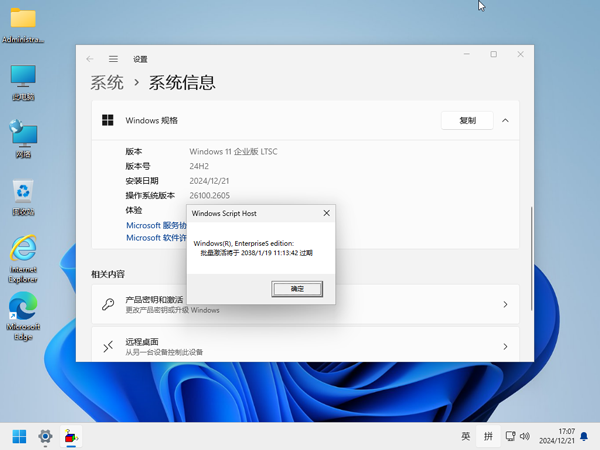Image resolution: width=600 pixels, height=450 pixels.
Task: Click 确定 in Windows Script Host dialog
Action: (x=297, y=289)
